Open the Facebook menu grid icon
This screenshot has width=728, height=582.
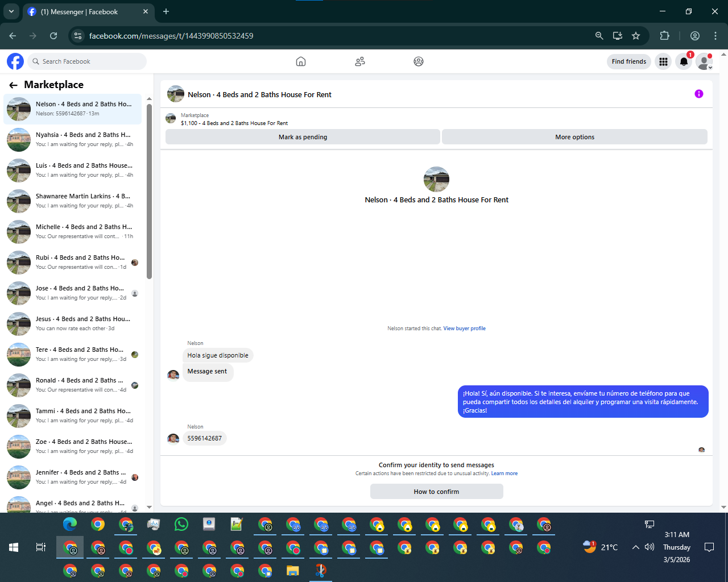point(663,61)
